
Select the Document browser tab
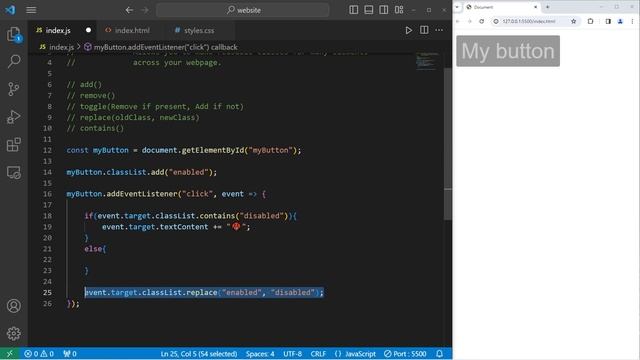pyautogui.click(x=502, y=7)
